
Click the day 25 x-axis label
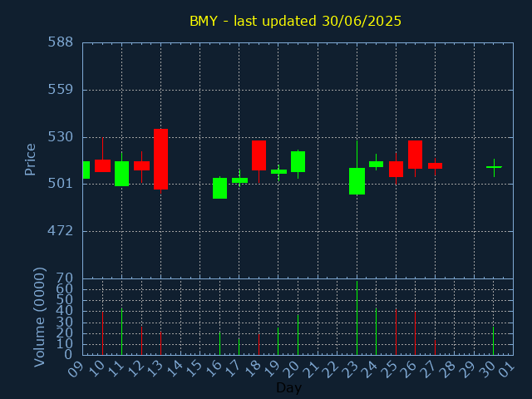tap(390, 368)
